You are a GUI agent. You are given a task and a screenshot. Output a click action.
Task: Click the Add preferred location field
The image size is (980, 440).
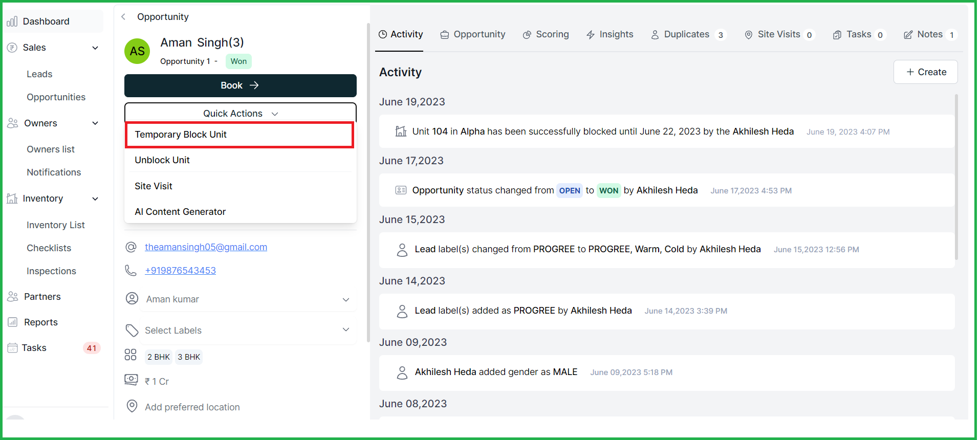[x=192, y=407]
